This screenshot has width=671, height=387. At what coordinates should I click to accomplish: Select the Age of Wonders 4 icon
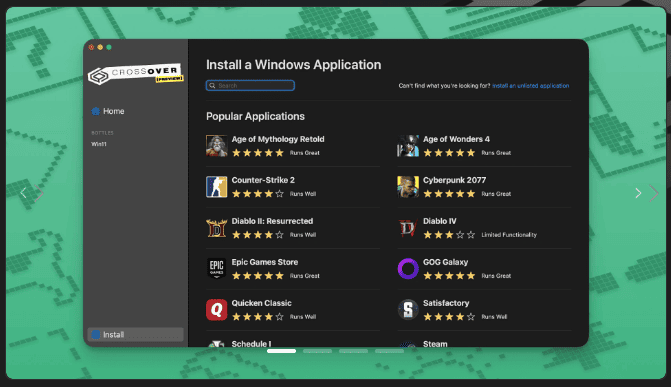coord(408,146)
